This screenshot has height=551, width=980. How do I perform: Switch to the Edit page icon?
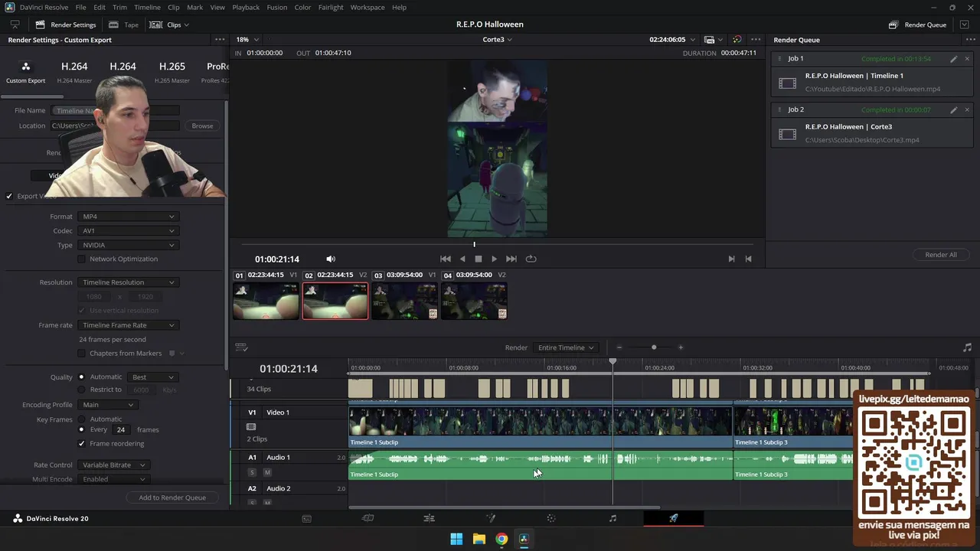click(x=429, y=518)
